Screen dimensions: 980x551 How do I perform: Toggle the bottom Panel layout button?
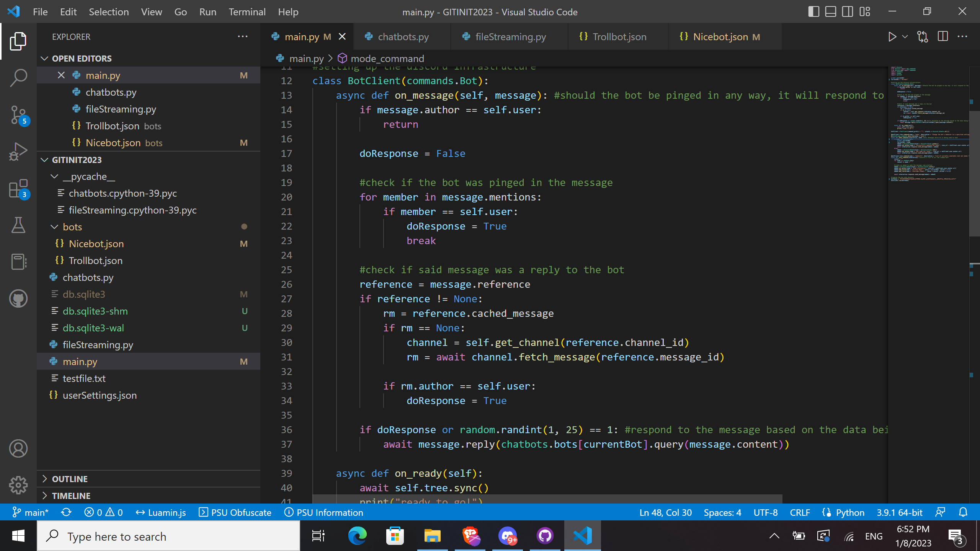point(830,11)
